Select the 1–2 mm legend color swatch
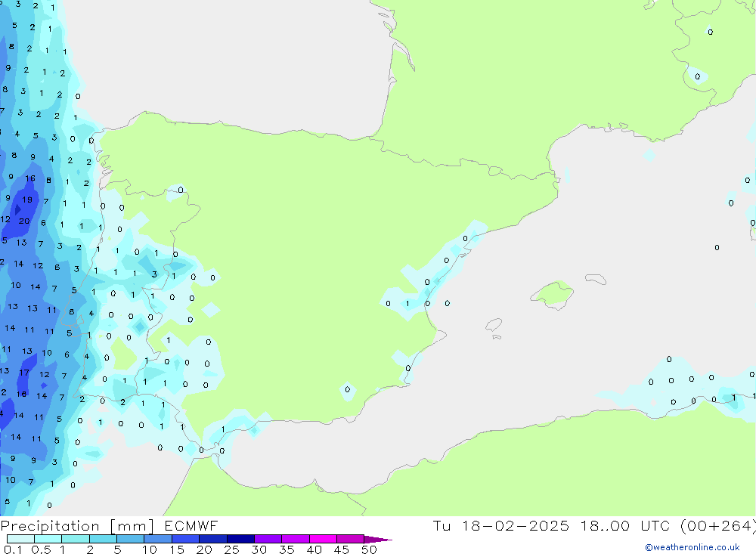This screenshot has height=554, width=756. click(75, 539)
